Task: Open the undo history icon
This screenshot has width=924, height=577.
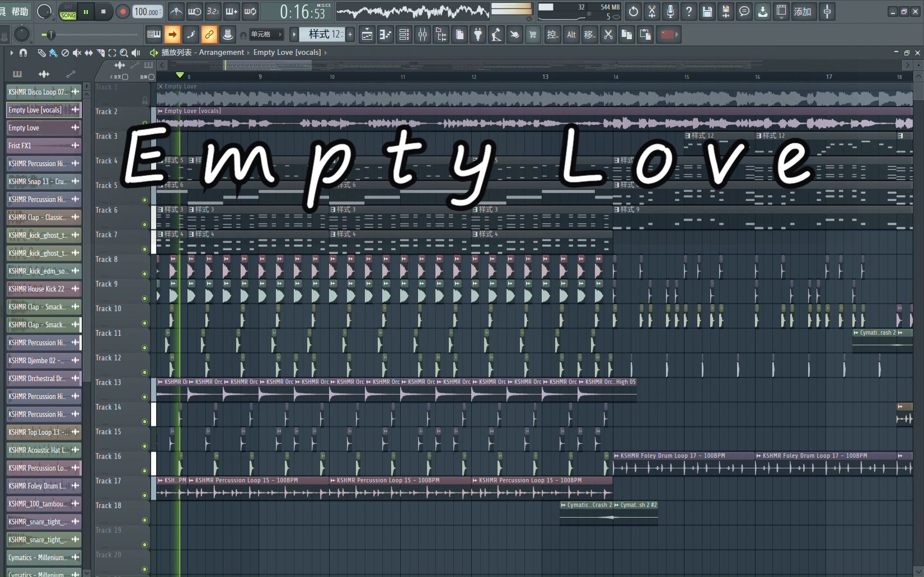Action: [633, 12]
